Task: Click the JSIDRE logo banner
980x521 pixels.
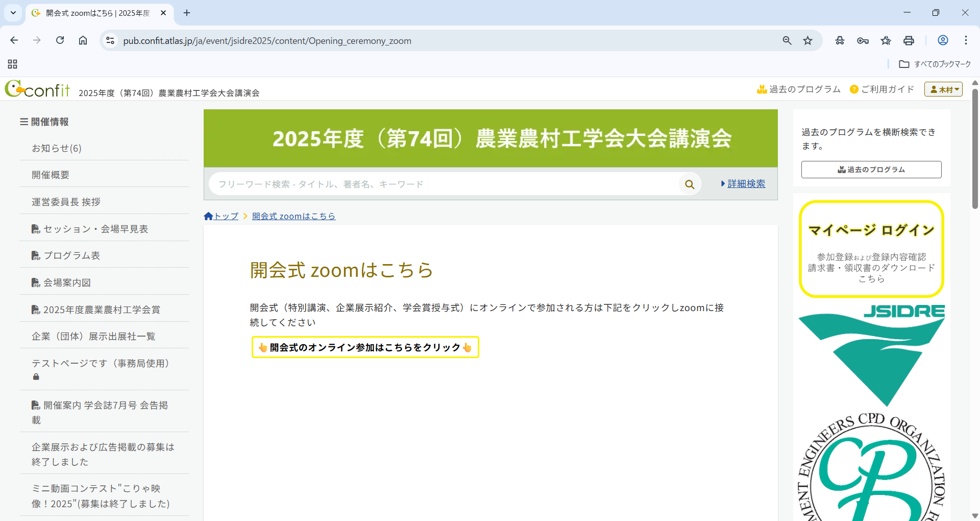Action: point(871,355)
